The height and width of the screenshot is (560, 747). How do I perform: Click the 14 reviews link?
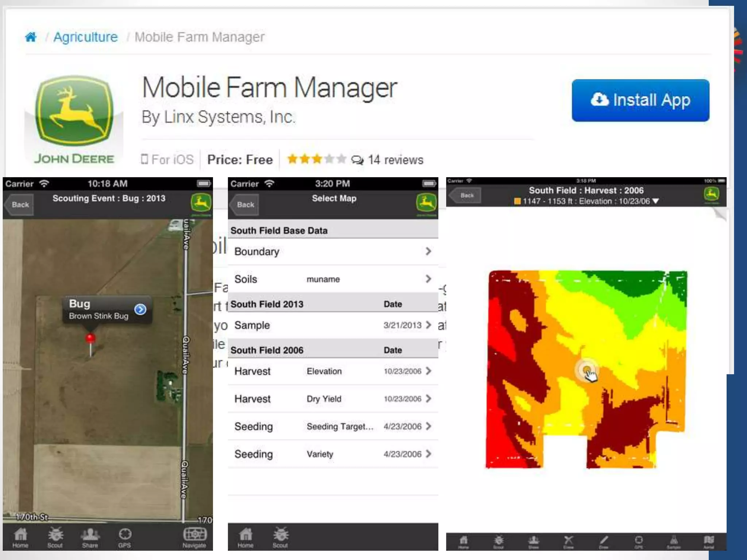point(395,160)
